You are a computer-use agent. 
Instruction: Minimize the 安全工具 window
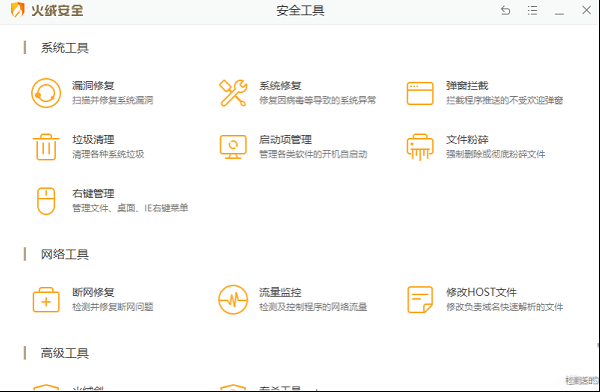point(559,14)
